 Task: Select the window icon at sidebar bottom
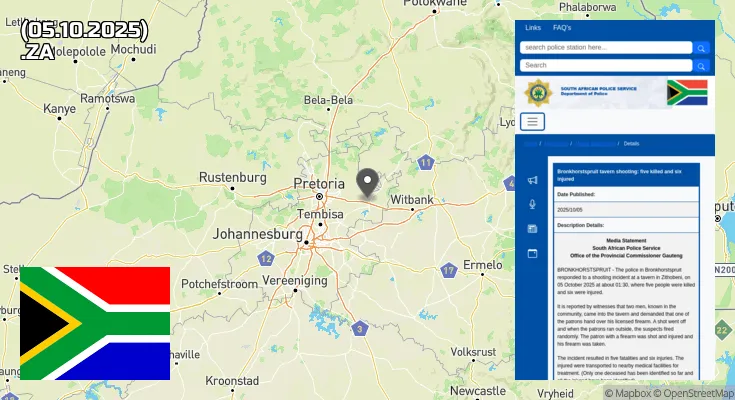click(532, 254)
